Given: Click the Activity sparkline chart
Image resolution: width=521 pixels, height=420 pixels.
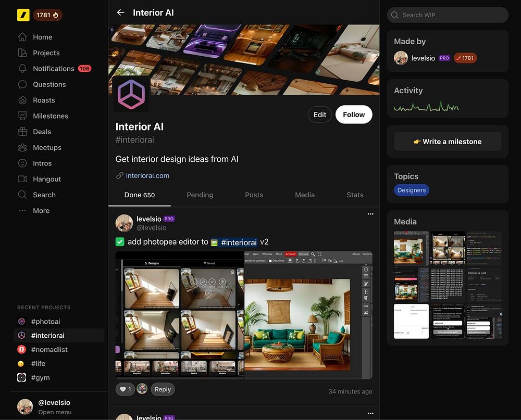Looking at the screenshot, I should click(x=426, y=107).
